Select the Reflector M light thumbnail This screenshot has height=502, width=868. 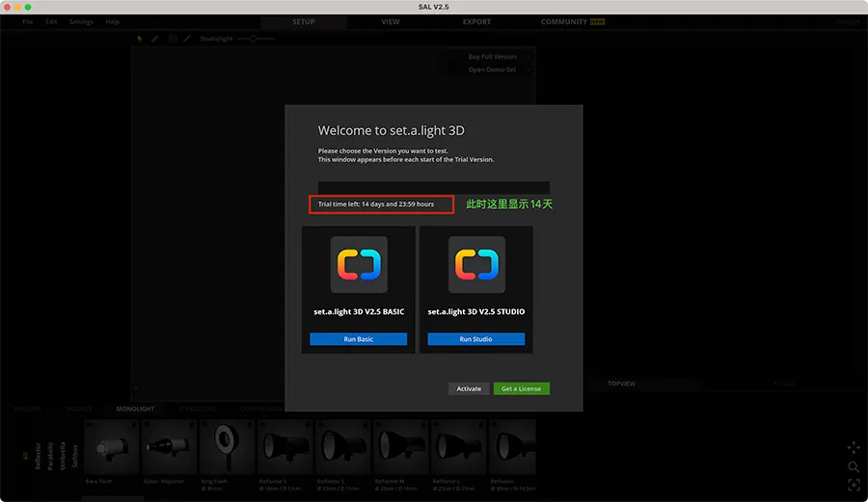[401, 447]
